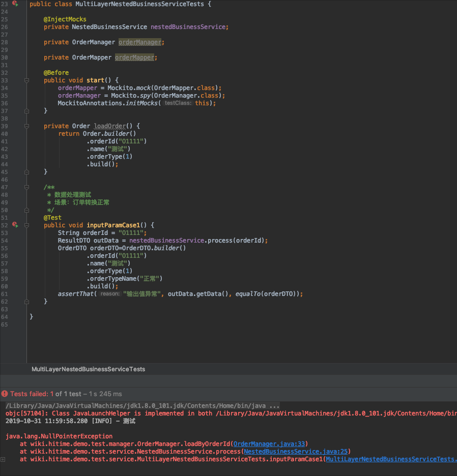Click the run icon next to inputParamCase1 method
The image size is (457, 476).
click(14, 225)
